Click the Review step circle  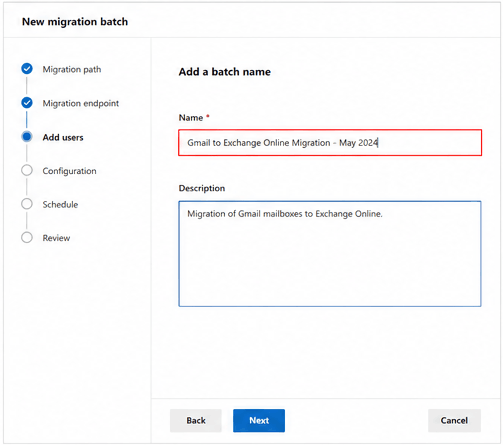(27, 238)
